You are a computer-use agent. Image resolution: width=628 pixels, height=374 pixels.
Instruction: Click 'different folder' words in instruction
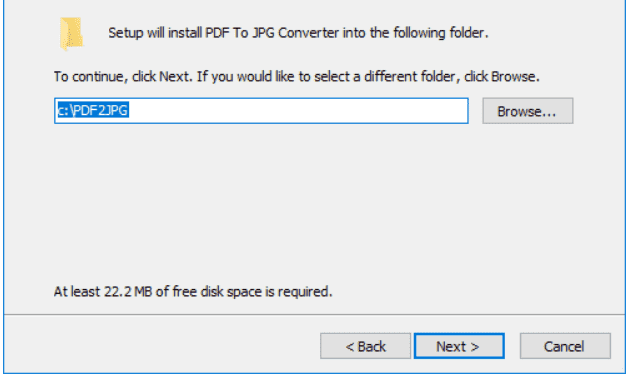tap(409, 76)
